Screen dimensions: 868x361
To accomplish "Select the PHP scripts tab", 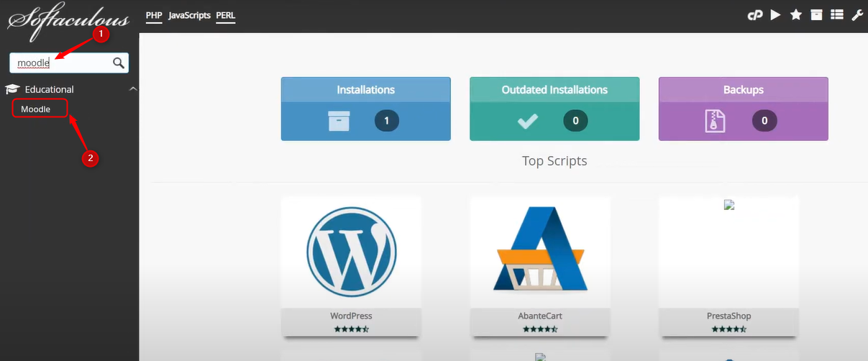I will click(x=154, y=15).
